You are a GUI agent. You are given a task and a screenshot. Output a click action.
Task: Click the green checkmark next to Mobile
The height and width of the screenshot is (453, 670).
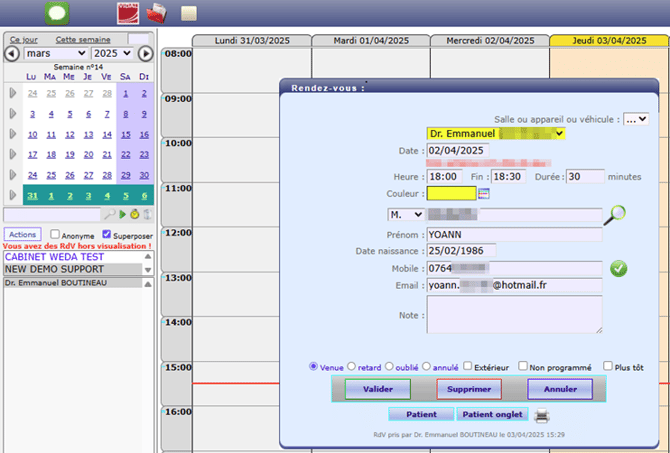[x=618, y=268]
